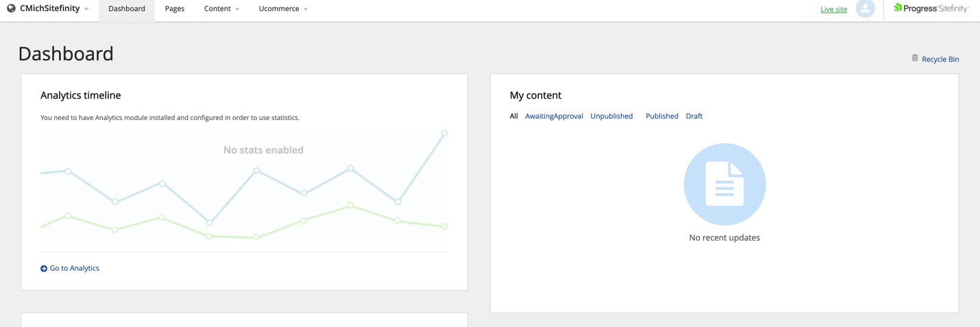
Task: Click the Recycle Bin trash icon
Action: (x=915, y=58)
